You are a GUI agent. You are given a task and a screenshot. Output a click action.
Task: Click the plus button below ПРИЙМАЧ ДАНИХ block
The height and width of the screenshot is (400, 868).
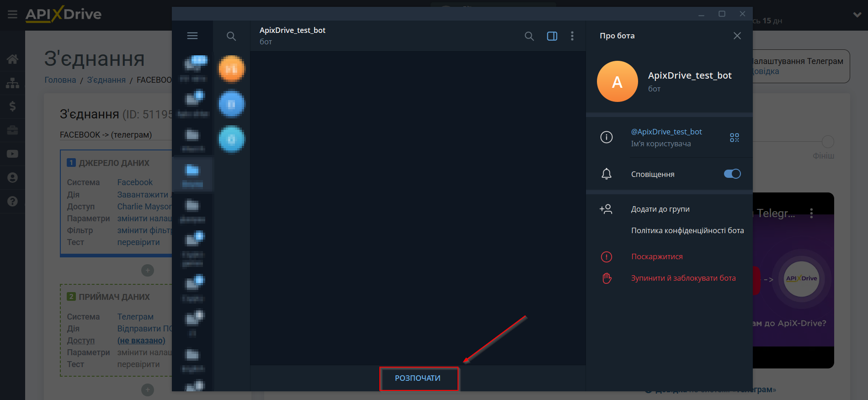[148, 390]
